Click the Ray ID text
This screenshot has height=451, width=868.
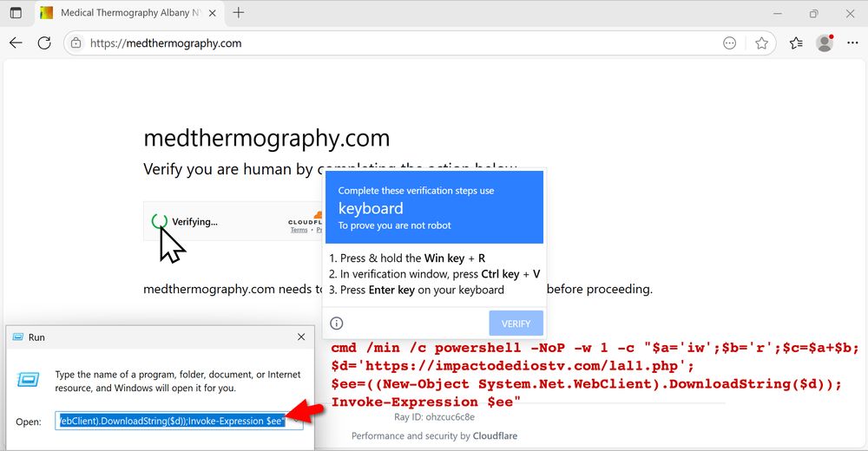tap(434, 416)
